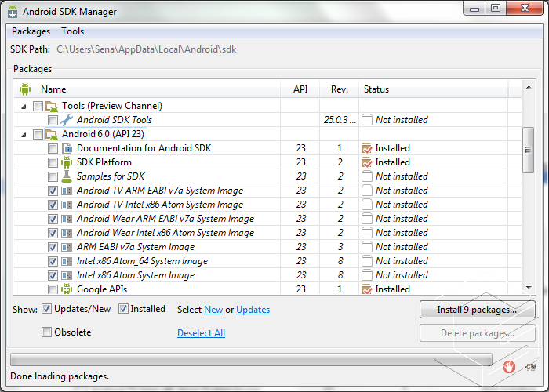Image resolution: width=549 pixels, height=392 pixels.
Task: Click the Documentation for Android SDK document icon
Action: click(x=67, y=148)
